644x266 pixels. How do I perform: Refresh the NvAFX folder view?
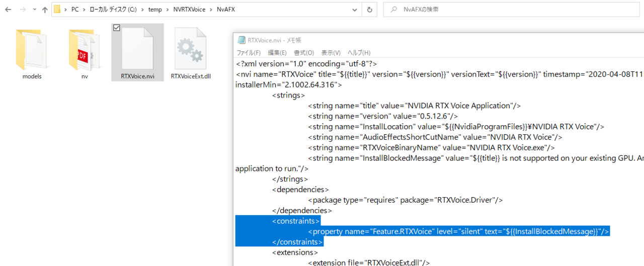tap(370, 10)
